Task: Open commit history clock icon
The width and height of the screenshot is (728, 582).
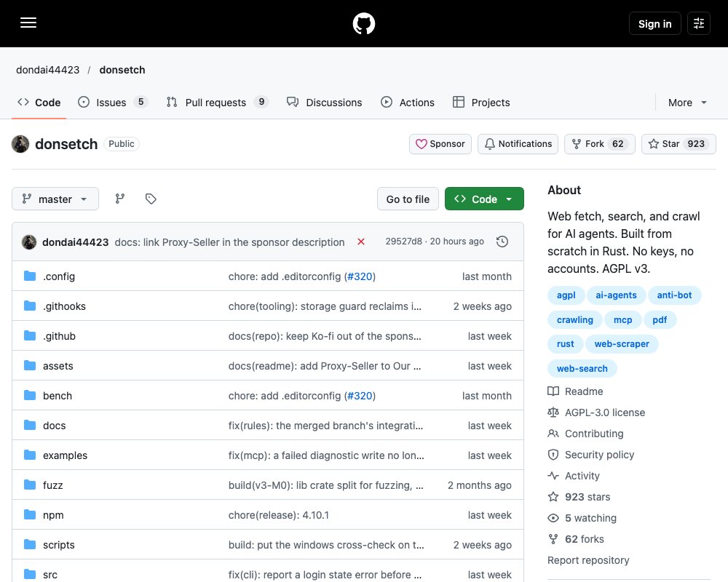Action: pos(502,242)
